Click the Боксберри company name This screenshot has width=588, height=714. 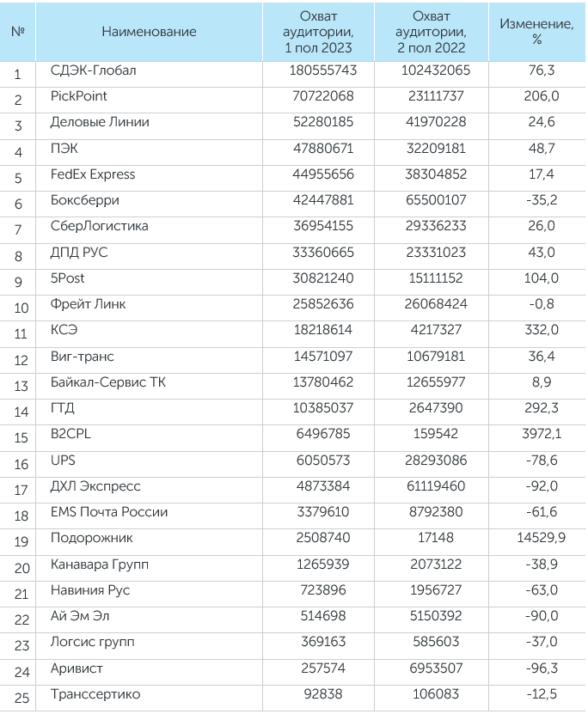click(x=85, y=200)
